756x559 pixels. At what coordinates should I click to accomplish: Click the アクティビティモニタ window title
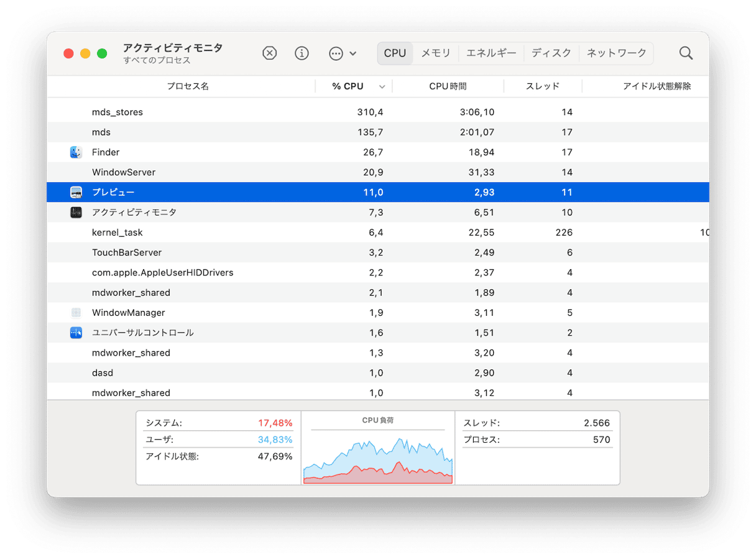173,48
